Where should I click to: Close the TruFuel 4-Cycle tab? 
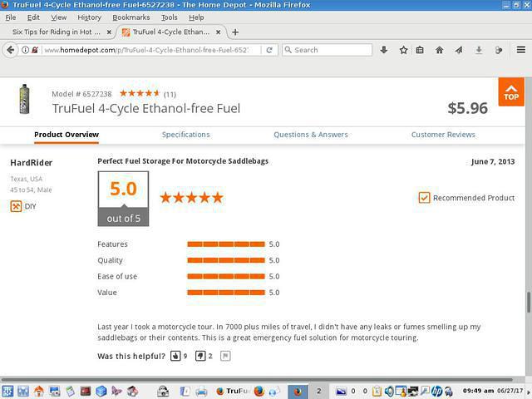(218, 32)
